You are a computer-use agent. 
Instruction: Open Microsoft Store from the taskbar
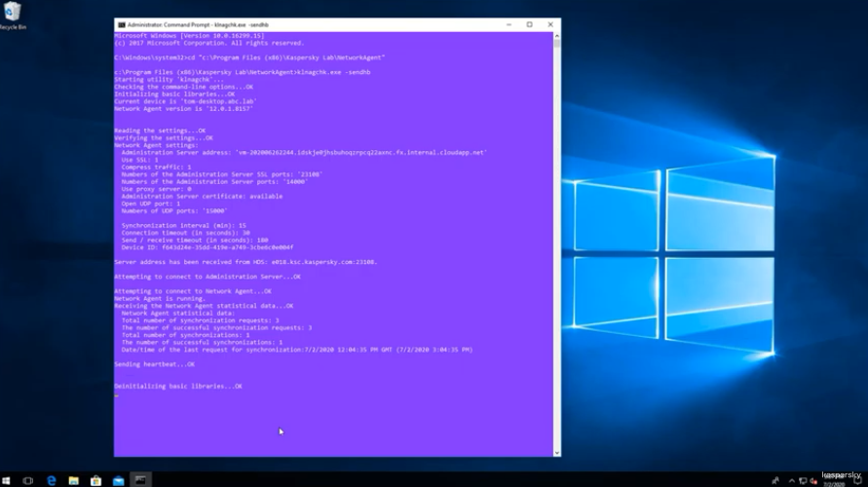point(95,480)
